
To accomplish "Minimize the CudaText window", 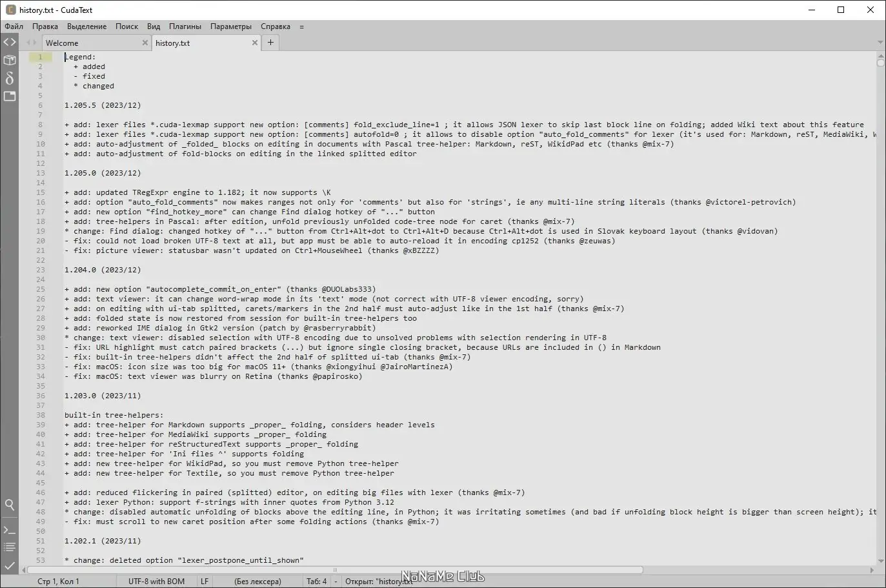I will coord(811,10).
